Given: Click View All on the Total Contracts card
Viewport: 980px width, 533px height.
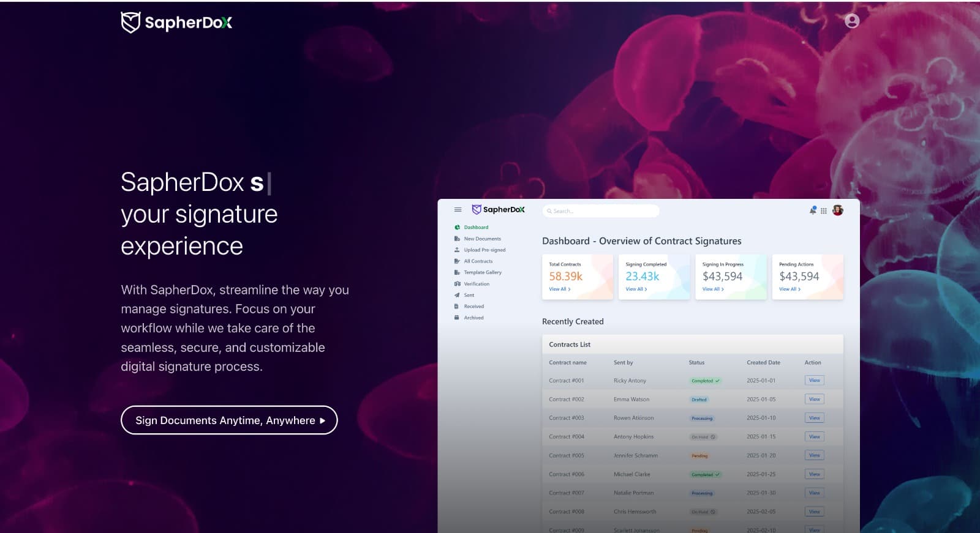Looking at the screenshot, I should [x=560, y=289].
